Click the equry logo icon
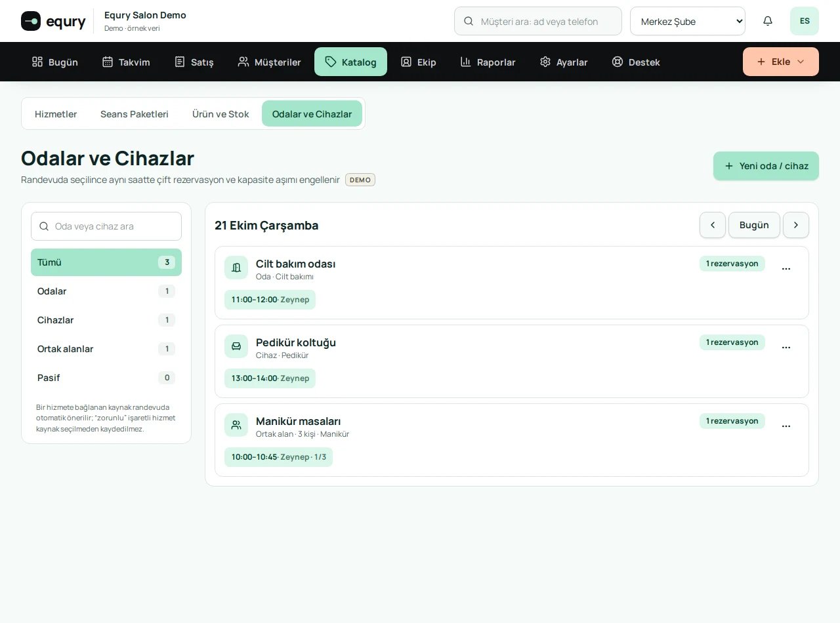This screenshot has width=840, height=623. [31, 21]
